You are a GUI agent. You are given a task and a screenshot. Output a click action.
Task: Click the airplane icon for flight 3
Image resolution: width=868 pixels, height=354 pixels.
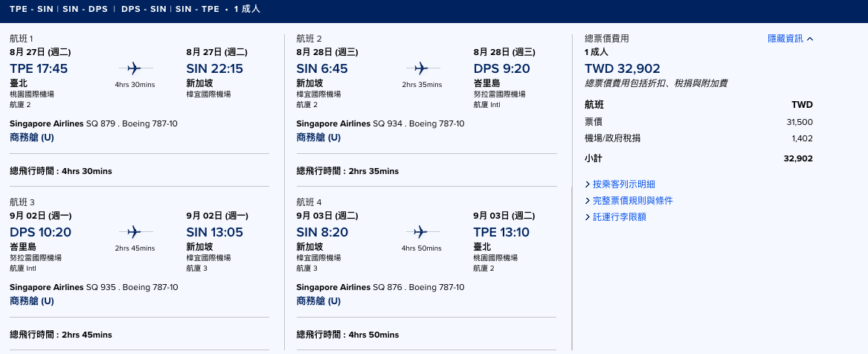click(x=135, y=232)
